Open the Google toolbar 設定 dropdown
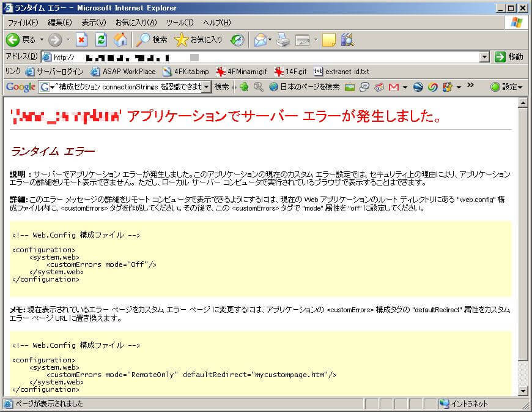Viewport: 532px width, 412px height. click(x=507, y=87)
